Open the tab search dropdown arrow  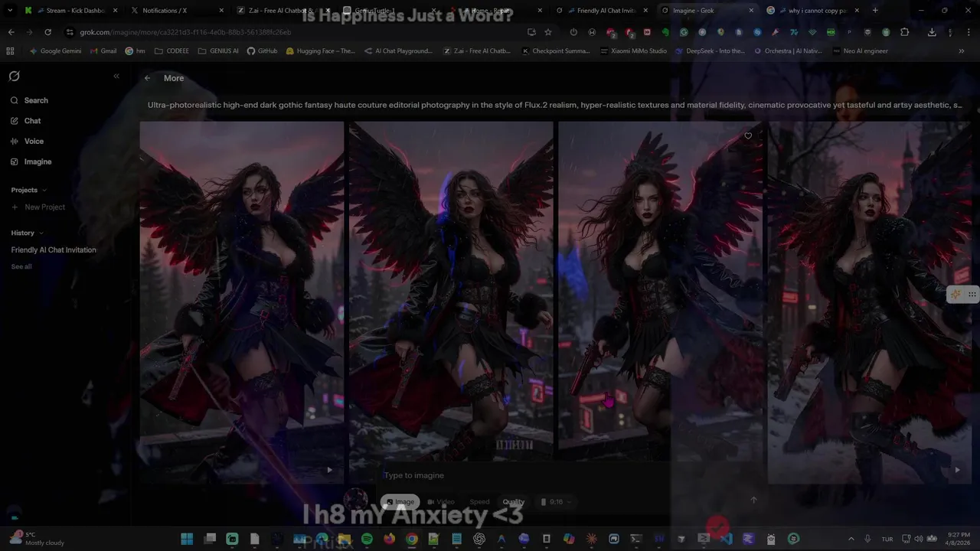point(10,11)
